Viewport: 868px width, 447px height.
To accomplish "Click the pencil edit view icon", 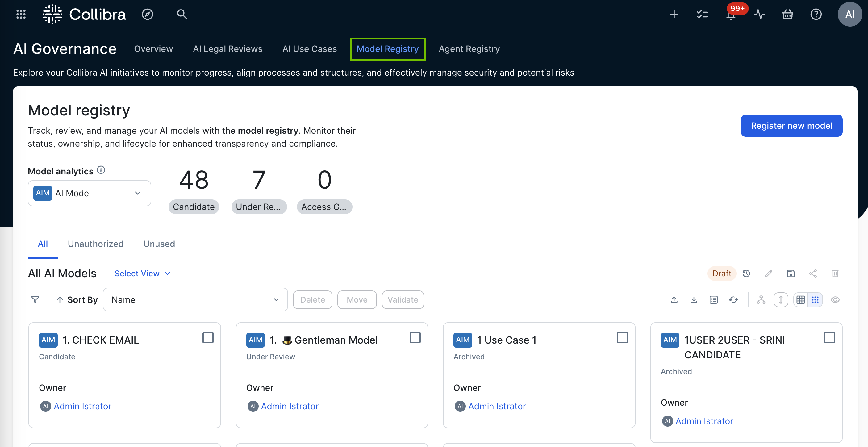I will pyautogui.click(x=768, y=274).
